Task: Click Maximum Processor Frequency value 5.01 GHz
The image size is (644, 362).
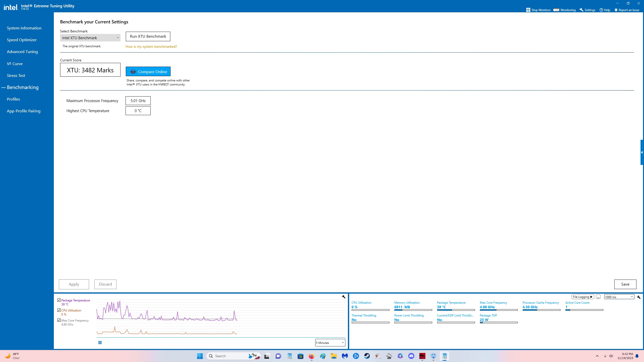Action: (x=138, y=101)
